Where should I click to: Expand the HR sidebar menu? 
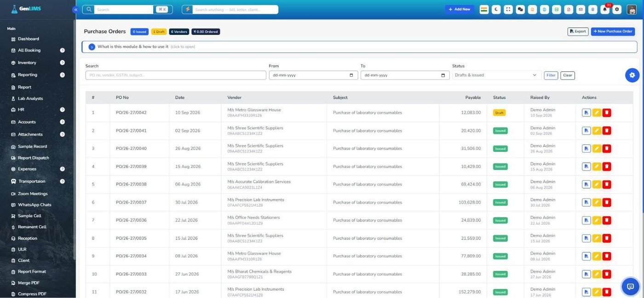point(38,109)
